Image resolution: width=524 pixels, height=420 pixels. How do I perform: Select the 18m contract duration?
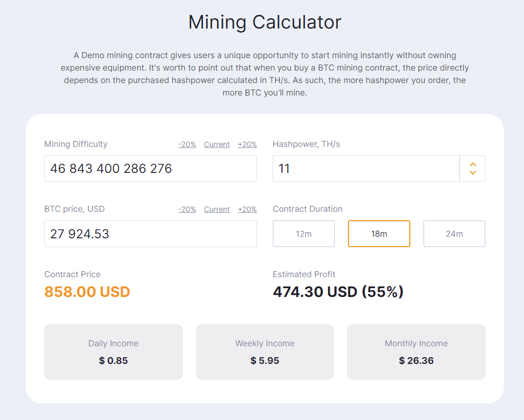[x=379, y=234]
